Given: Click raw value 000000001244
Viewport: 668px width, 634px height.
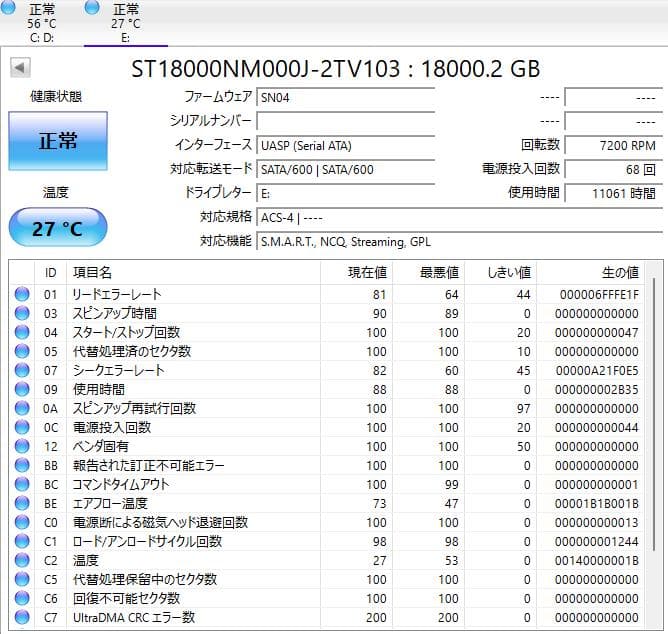Looking at the screenshot, I should 597,542.
